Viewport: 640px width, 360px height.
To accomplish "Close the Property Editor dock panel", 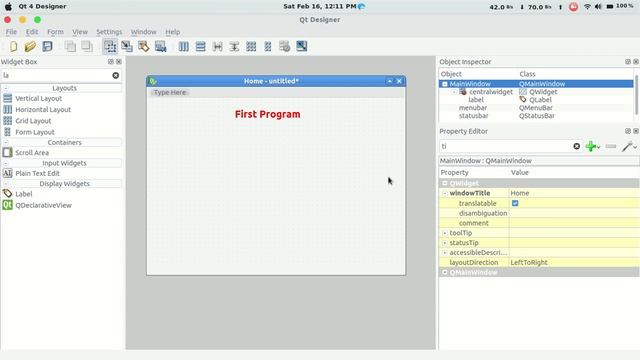I will (x=636, y=131).
